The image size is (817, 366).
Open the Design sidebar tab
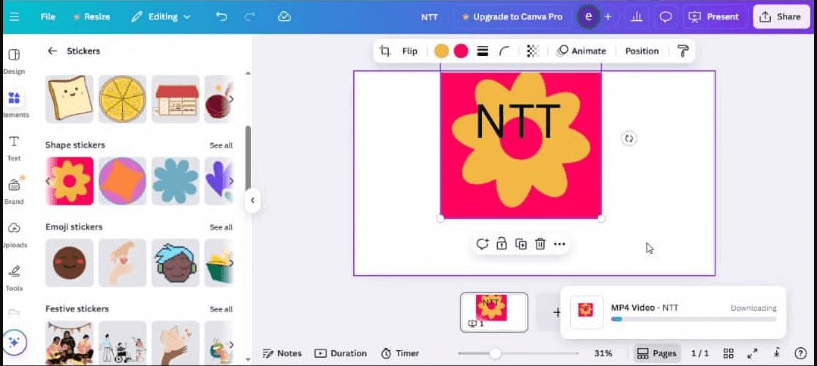point(14,61)
